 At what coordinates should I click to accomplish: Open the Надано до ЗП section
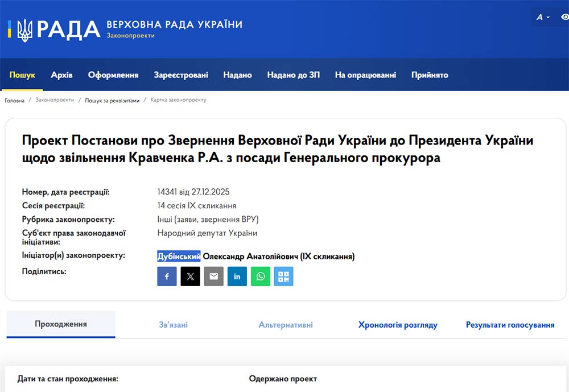pos(293,75)
